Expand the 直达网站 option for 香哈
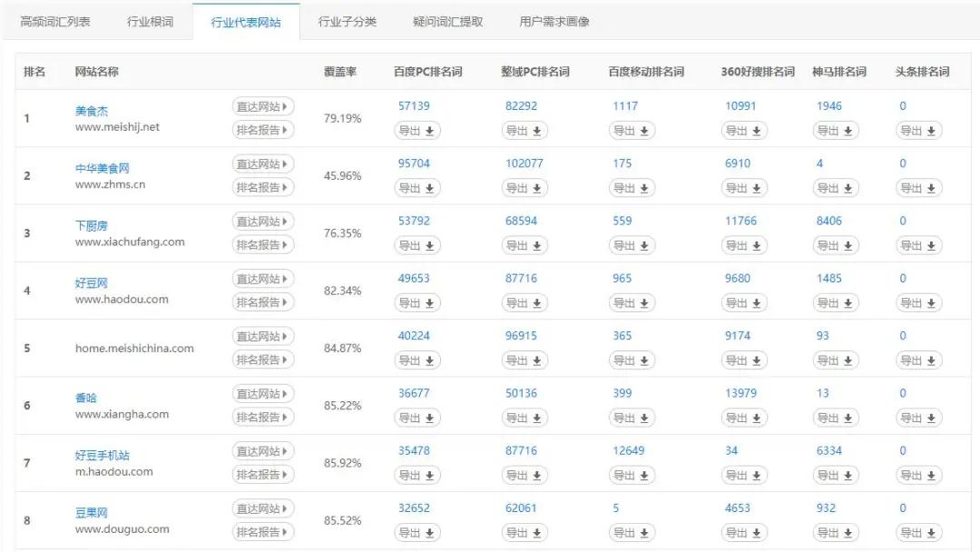980x552 pixels. (262, 393)
